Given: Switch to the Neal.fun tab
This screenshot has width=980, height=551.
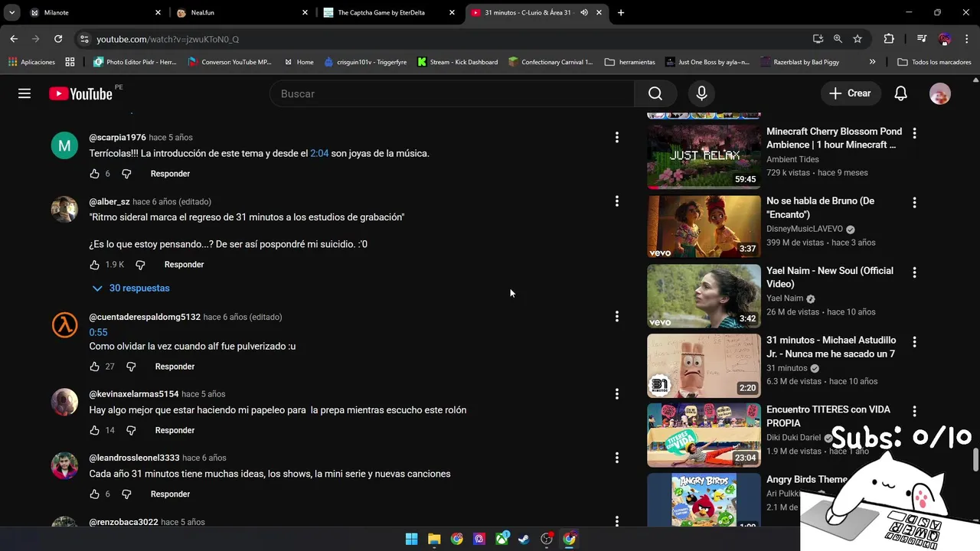Looking at the screenshot, I should point(241,12).
